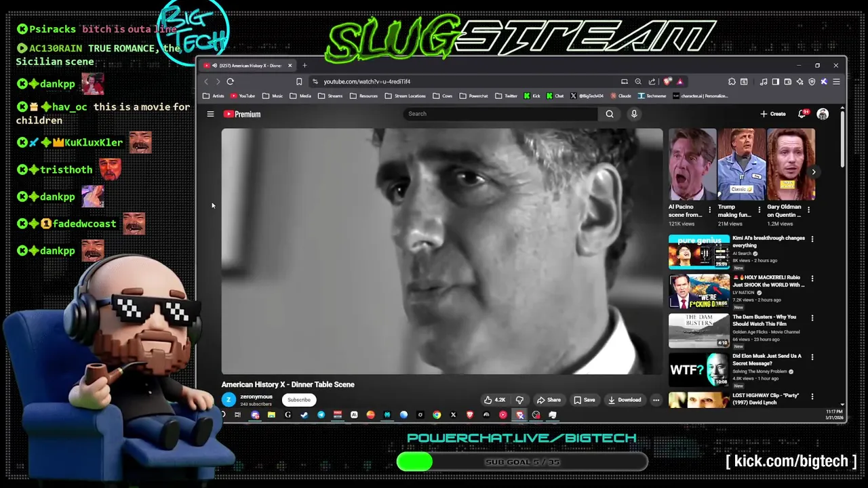
Task: Open options for Trump making fun short
Action: click(x=759, y=210)
